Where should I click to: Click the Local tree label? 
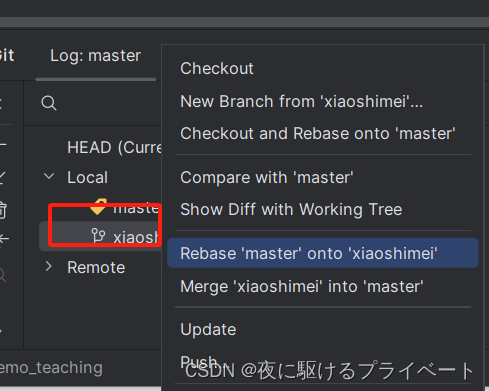click(x=88, y=177)
